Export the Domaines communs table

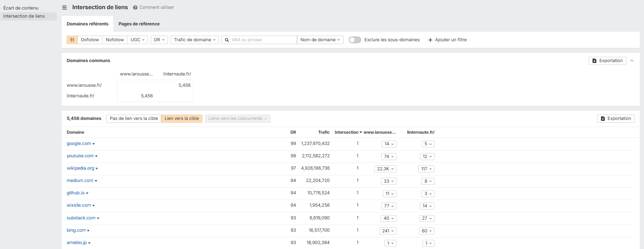pos(607,61)
